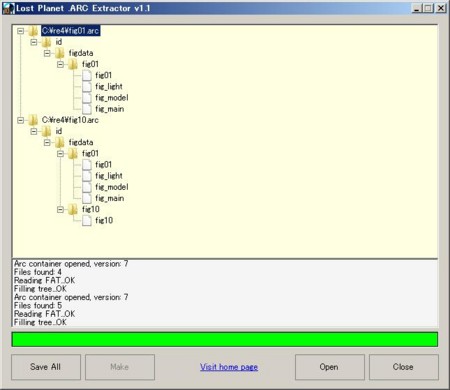
Task: Select the fig01 folder label under fig01.arc
Action: 90,64
